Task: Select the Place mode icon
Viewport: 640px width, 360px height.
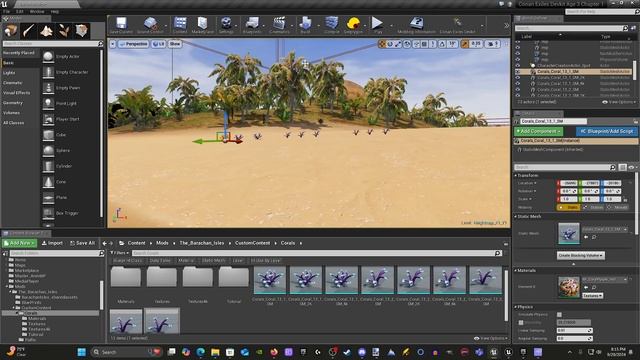Action: click(11, 31)
